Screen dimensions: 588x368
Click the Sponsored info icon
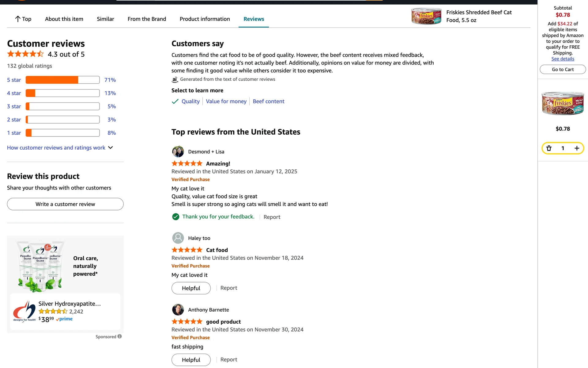(x=120, y=336)
